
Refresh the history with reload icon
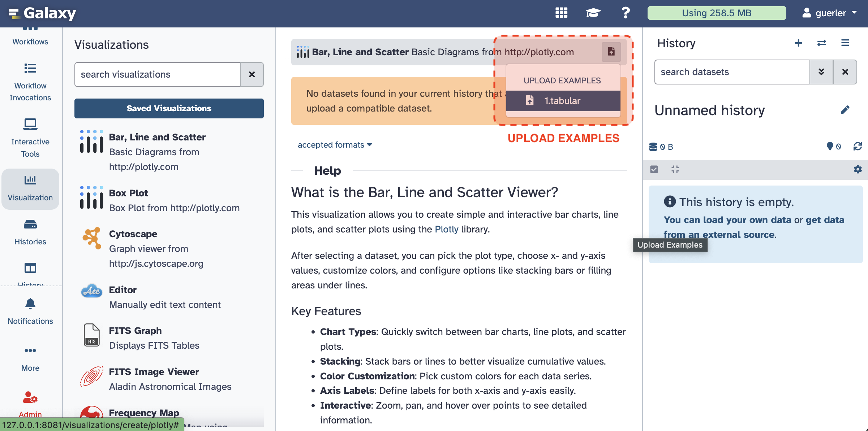[858, 146]
